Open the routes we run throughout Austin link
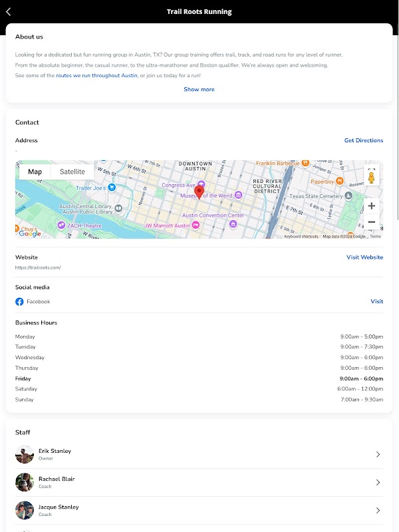The width and height of the screenshot is (399, 532). tap(96, 76)
